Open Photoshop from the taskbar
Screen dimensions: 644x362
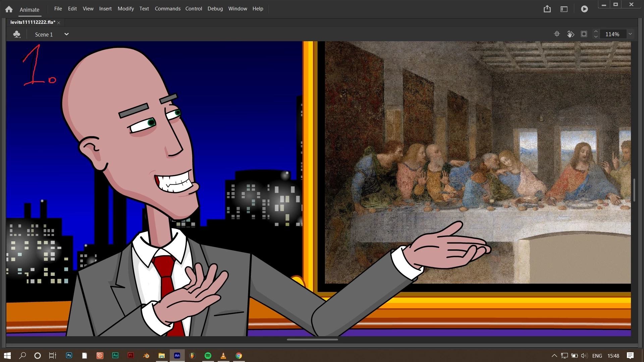69,356
